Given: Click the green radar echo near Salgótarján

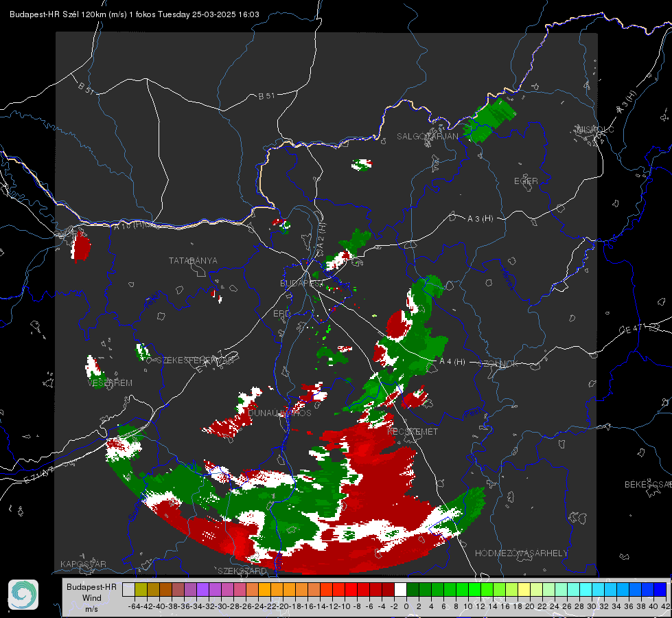Looking at the screenshot, I should (x=489, y=121).
